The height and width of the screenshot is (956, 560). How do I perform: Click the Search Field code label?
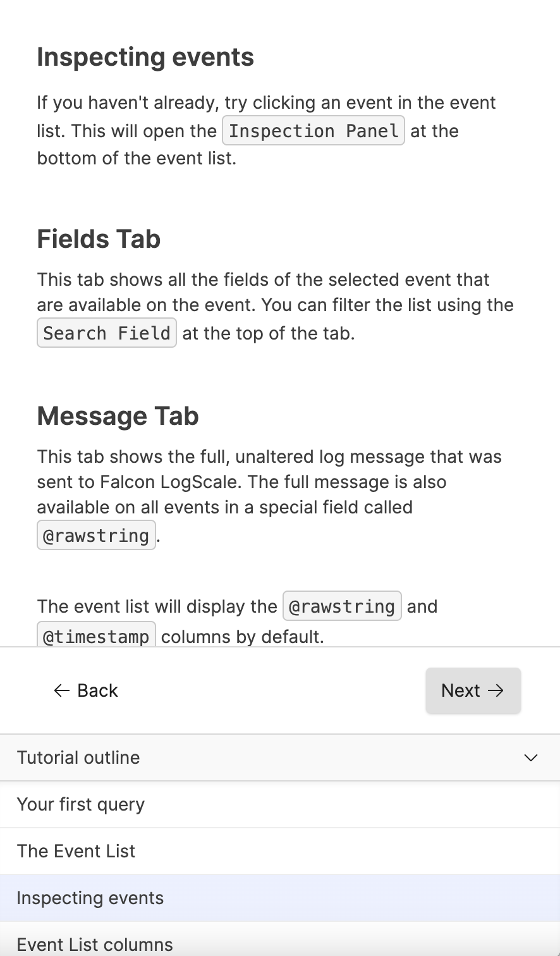pos(107,333)
